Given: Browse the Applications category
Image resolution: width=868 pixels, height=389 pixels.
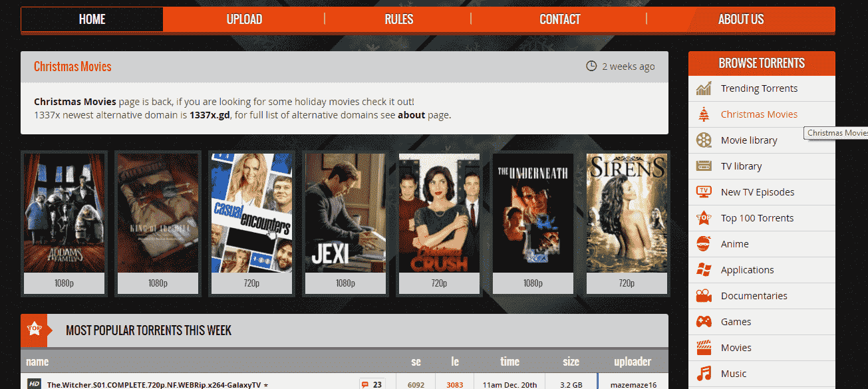Looking at the screenshot, I should click(747, 270).
